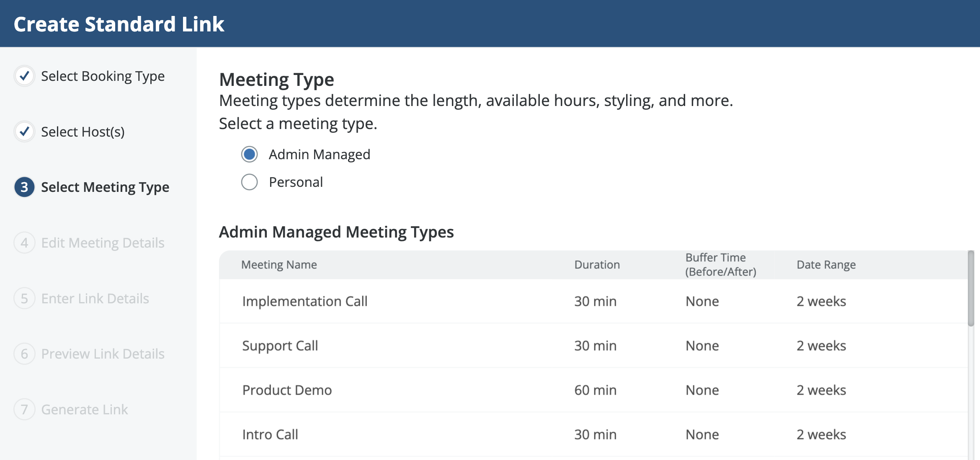Image resolution: width=980 pixels, height=460 pixels.
Task: Click the step 7 circle icon
Action: coord(24,410)
